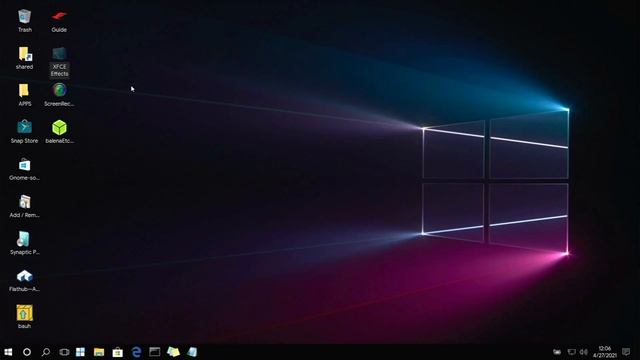
Task: Open the Guide desktop shortcut
Action: pyautogui.click(x=59, y=17)
